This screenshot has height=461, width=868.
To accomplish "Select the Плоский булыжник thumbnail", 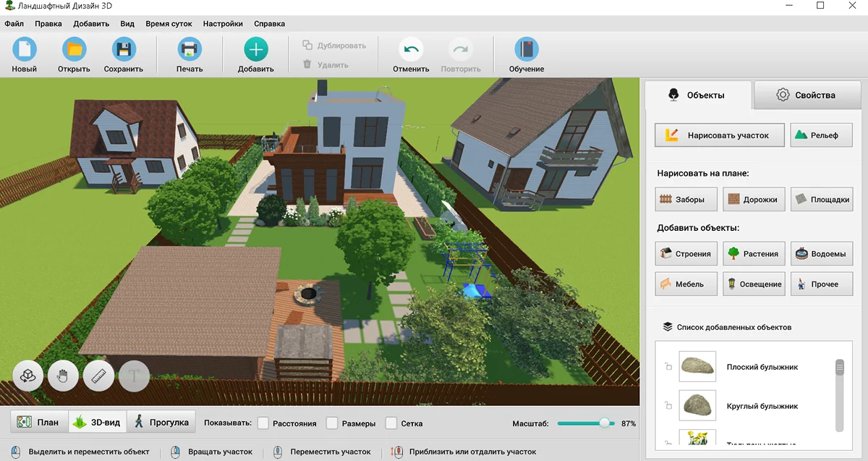I will 697,367.
